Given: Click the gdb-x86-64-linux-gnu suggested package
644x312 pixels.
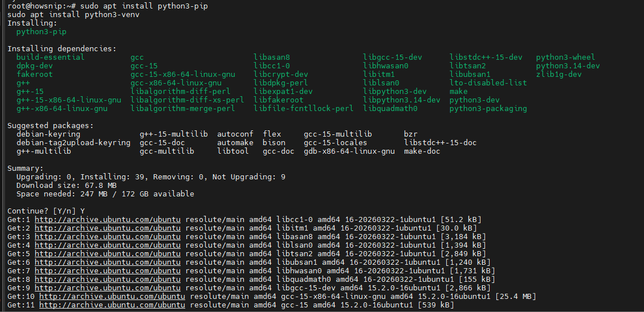Looking at the screenshot, I should (x=349, y=151).
